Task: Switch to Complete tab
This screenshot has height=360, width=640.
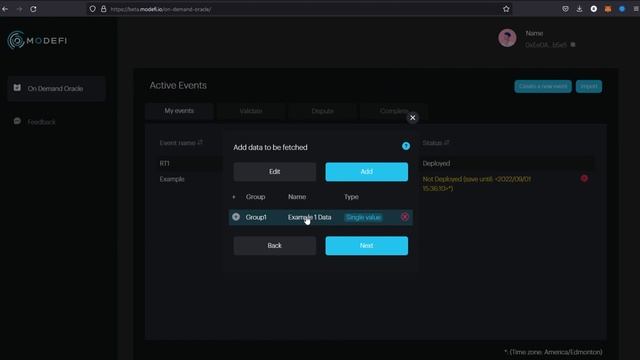Action: pyautogui.click(x=394, y=111)
